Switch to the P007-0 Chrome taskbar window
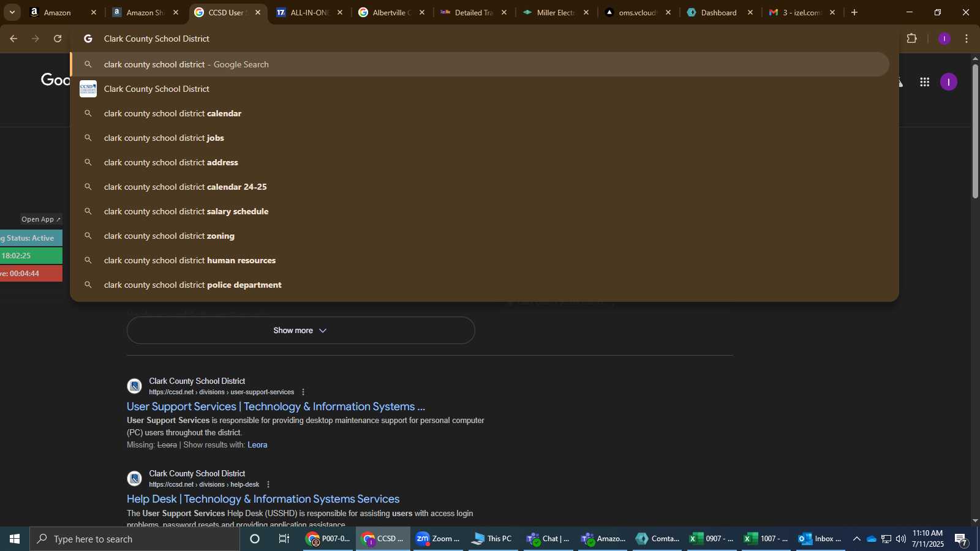Viewport: 980px width, 551px height. [x=329, y=539]
